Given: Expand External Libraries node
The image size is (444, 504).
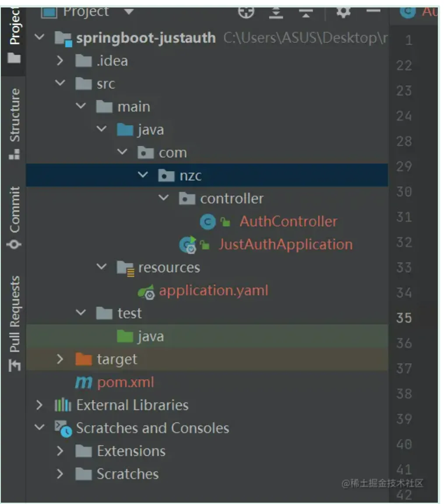Looking at the screenshot, I should tap(39, 405).
